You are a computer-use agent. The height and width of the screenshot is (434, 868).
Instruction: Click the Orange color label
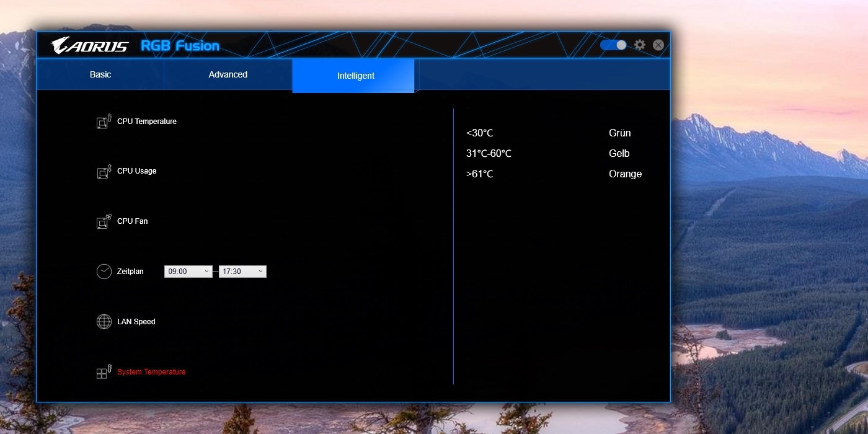click(626, 174)
